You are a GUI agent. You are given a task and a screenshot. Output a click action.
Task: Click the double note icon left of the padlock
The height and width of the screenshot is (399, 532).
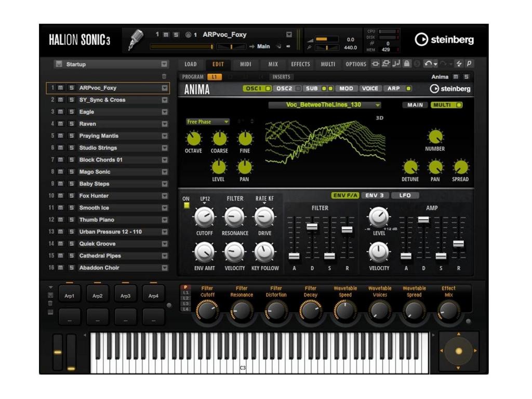pos(396,63)
